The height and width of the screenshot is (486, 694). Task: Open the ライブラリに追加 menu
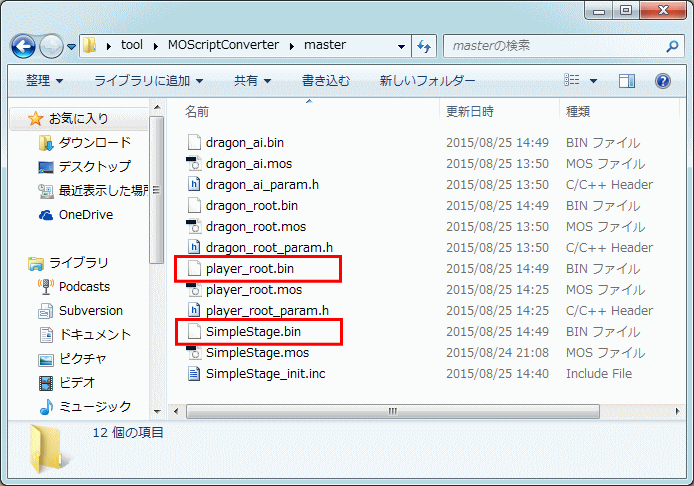pos(149,81)
